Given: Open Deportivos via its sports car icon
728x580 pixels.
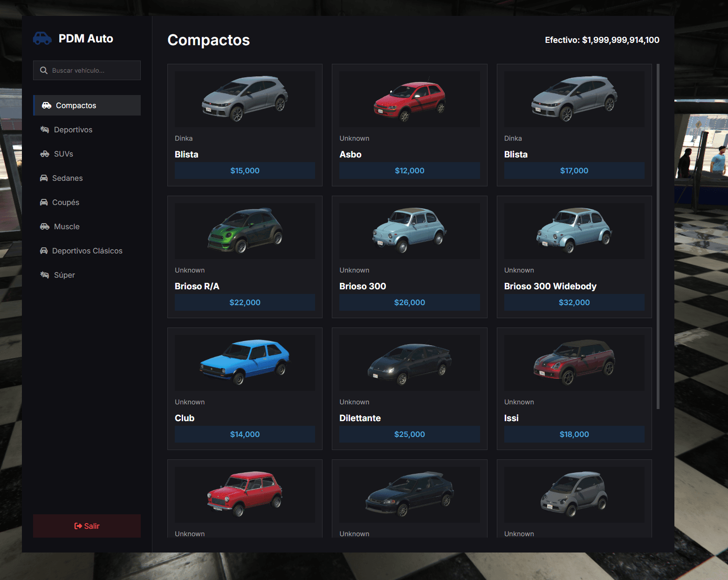Looking at the screenshot, I should click(45, 130).
